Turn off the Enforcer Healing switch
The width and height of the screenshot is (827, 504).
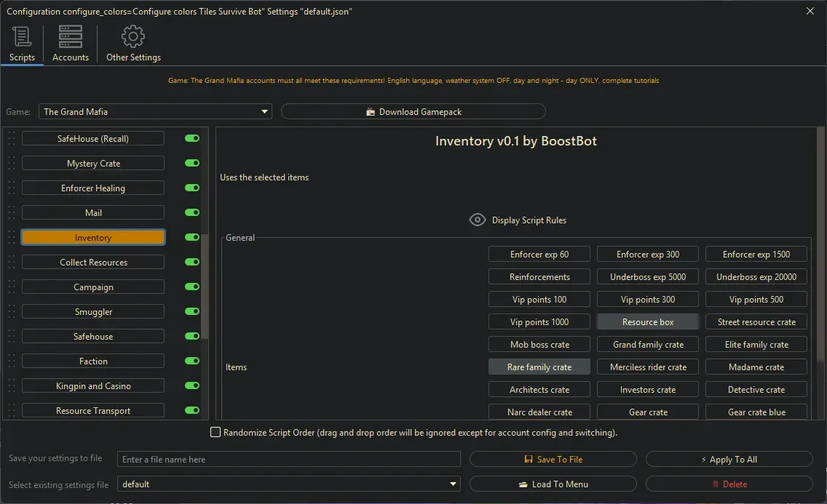192,188
